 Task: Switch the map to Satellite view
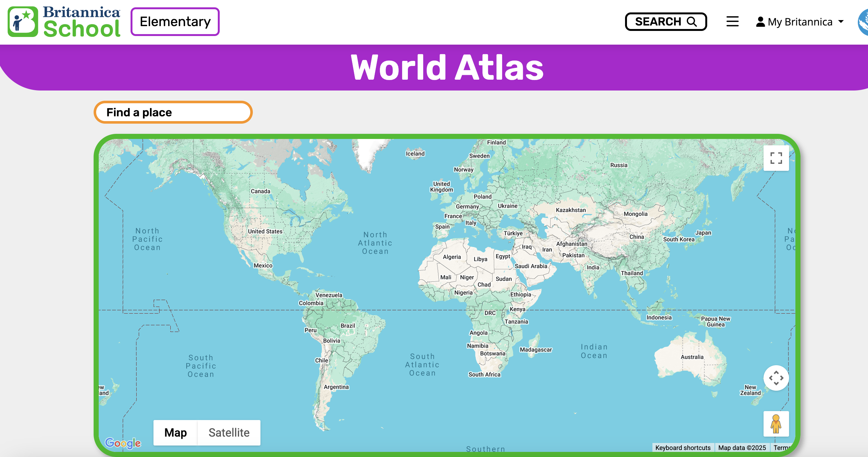pos(229,432)
